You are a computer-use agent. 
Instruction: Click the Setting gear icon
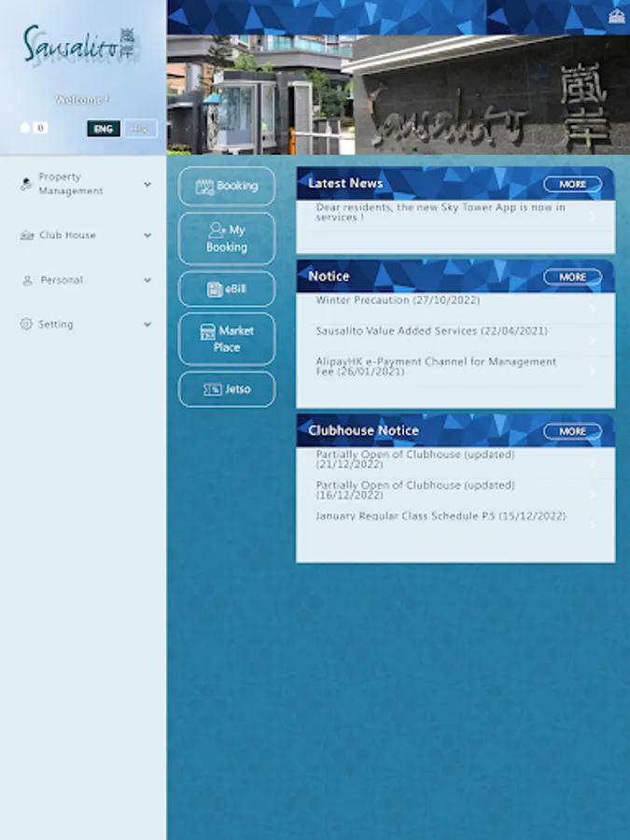(26, 324)
